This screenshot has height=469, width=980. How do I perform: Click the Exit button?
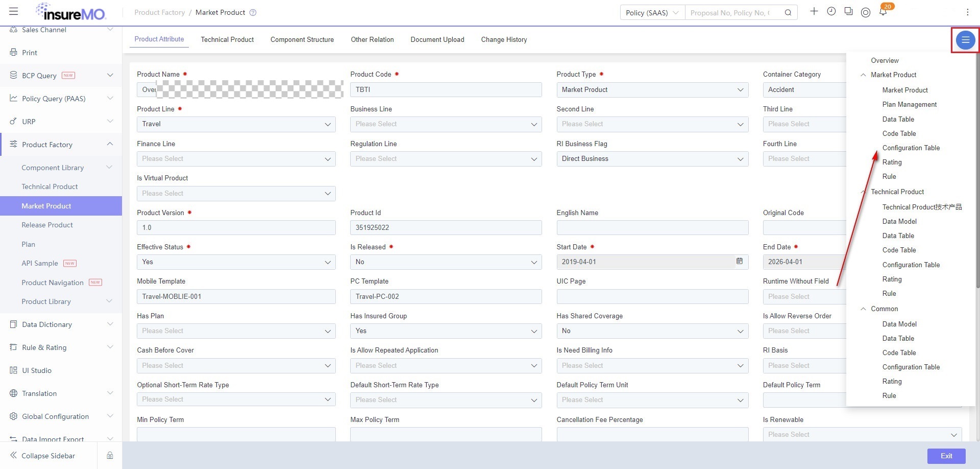click(946, 456)
